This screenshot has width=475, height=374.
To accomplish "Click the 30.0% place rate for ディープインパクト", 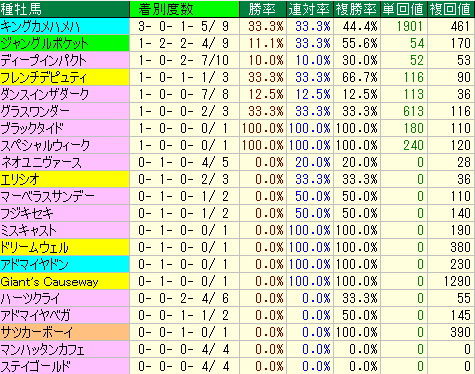I will coord(360,60).
